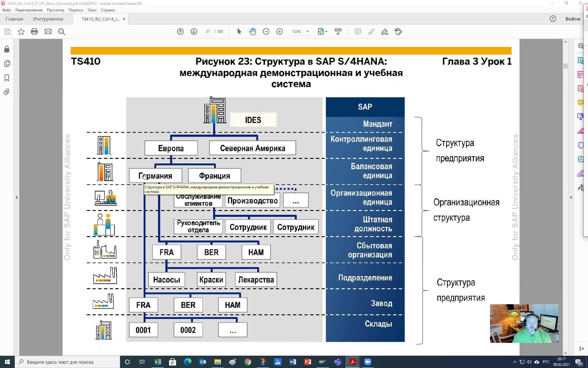The image size is (588, 368).
Task: Click the Windows taskbar search box
Action: pyautogui.click(x=67, y=362)
